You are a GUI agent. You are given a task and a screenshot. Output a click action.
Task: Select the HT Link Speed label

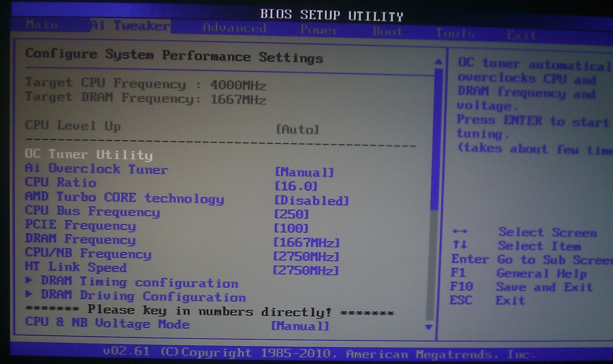point(76,267)
